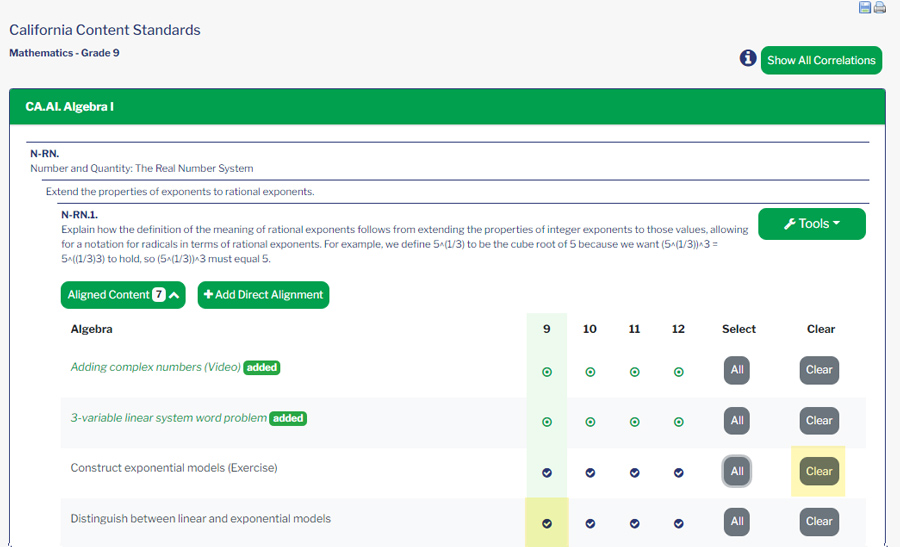Uncheck grade 11 for Construct exponential models
The image size is (900, 547).
(x=634, y=473)
